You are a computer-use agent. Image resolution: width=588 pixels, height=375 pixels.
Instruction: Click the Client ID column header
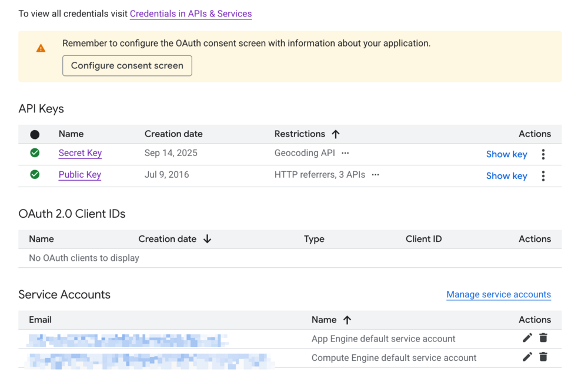point(423,239)
